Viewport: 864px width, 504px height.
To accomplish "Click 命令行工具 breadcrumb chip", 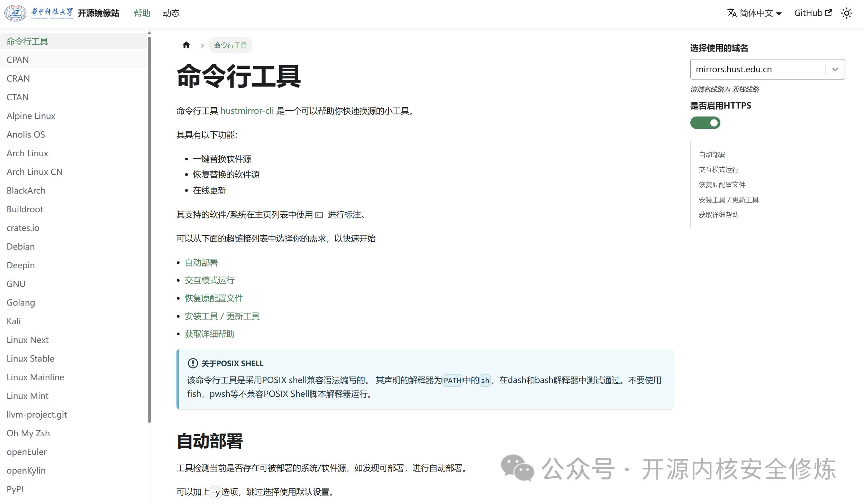I will coord(230,45).
